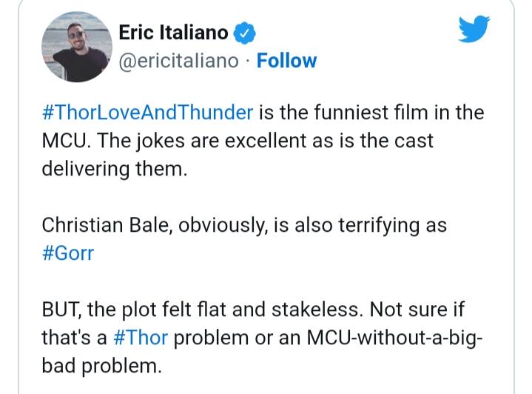The height and width of the screenshot is (394, 532).
Task: Click the dot separator before Follow
Action: [248, 61]
